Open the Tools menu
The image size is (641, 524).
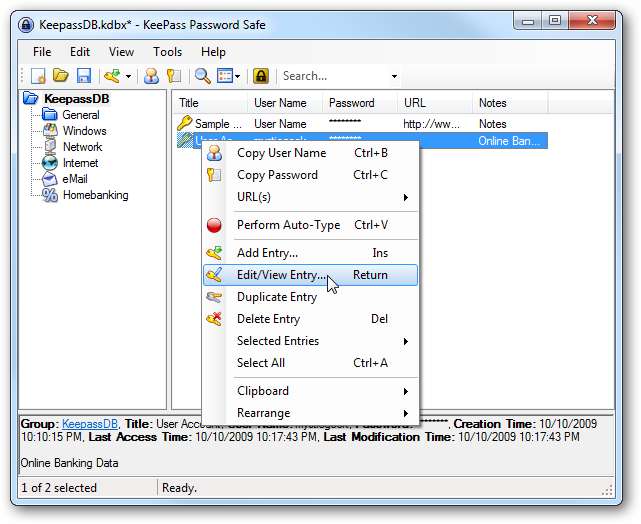coord(168,52)
